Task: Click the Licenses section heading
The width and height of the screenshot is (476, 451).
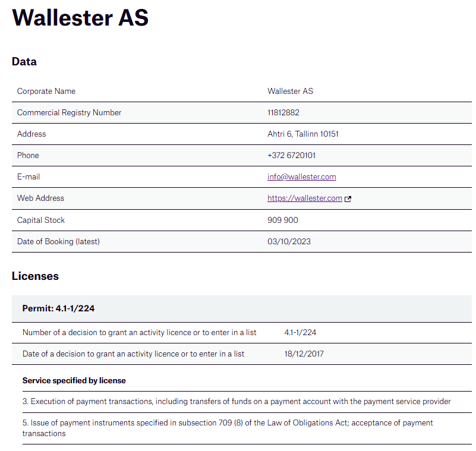Action: point(35,276)
